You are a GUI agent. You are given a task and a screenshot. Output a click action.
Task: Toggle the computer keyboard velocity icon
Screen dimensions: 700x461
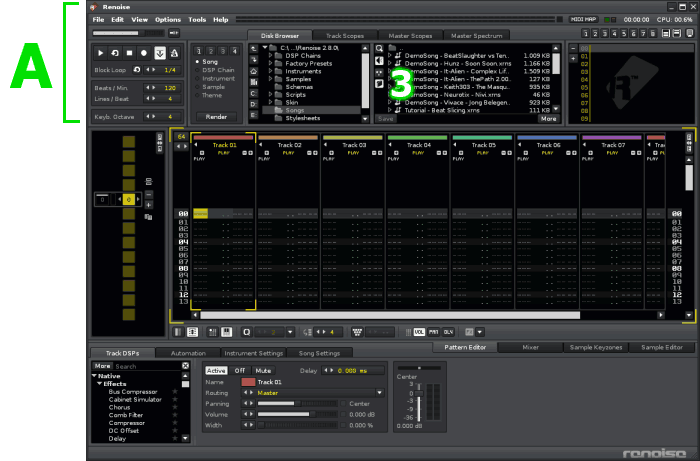[357, 332]
